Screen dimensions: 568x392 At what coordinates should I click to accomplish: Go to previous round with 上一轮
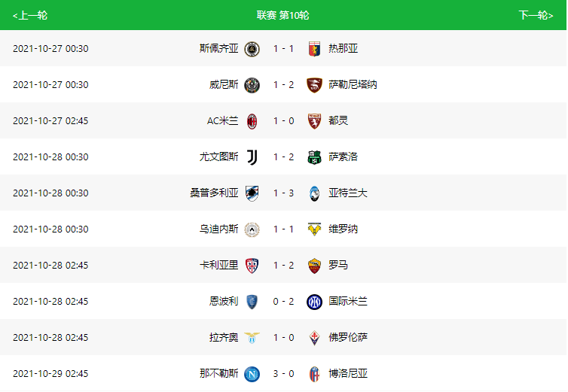tap(30, 15)
